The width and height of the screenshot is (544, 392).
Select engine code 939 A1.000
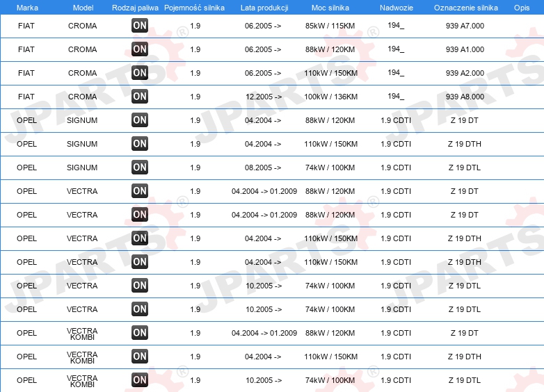coord(465,49)
